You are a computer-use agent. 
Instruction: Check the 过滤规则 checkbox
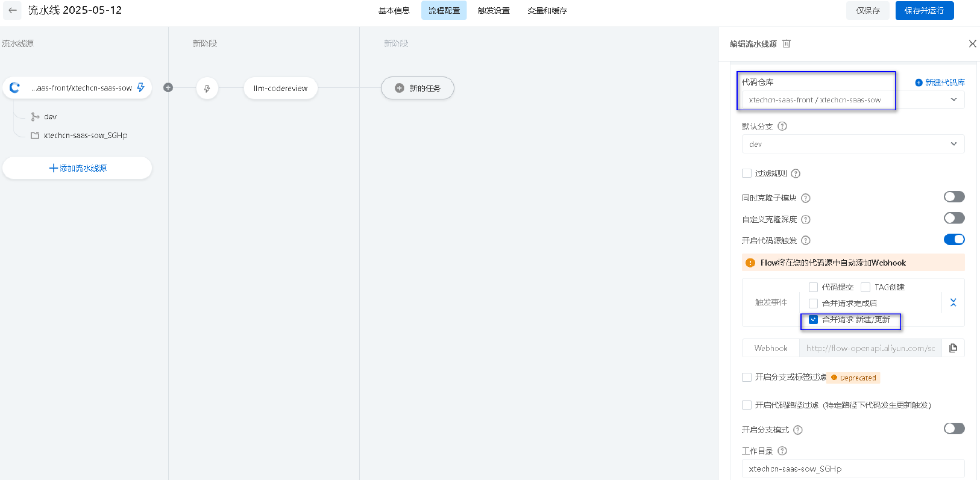[x=747, y=173]
